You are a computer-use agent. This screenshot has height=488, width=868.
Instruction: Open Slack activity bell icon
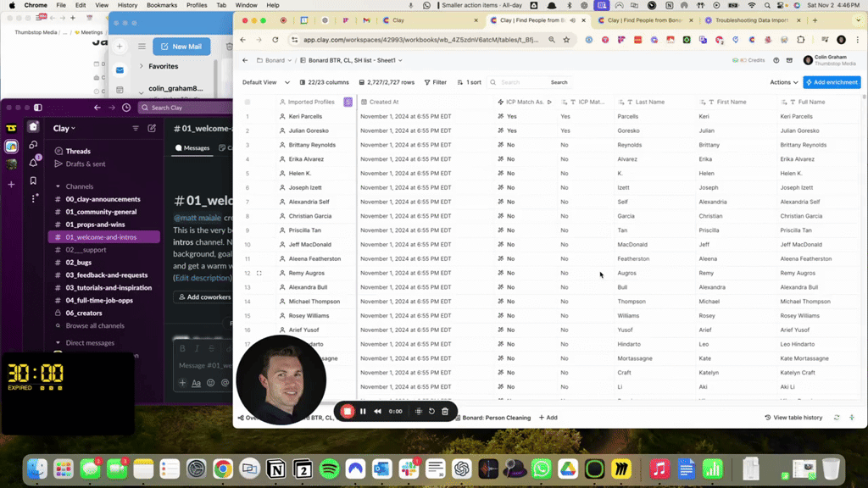33,163
